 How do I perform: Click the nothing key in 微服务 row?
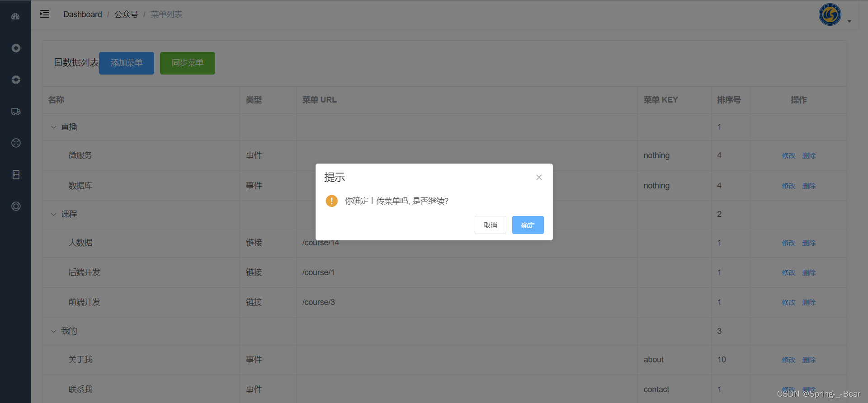[x=656, y=155]
